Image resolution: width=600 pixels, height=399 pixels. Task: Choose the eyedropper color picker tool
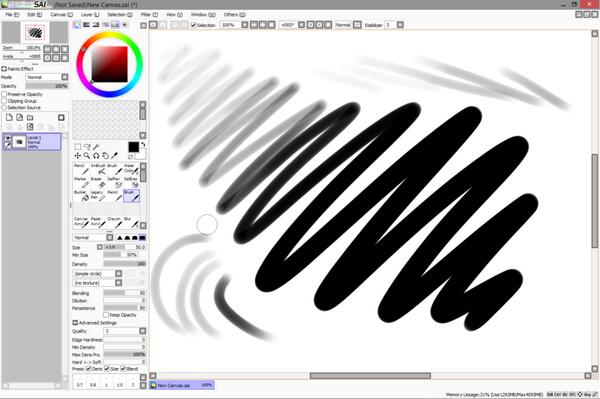(x=114, y=156)
